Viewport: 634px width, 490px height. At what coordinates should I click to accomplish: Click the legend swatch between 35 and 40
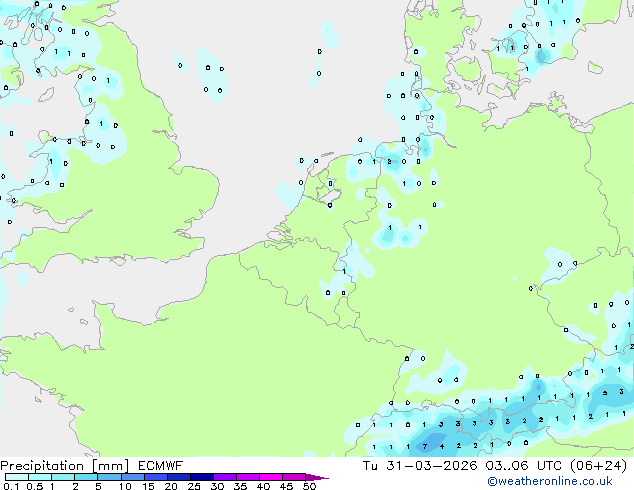(x=247, y=477)
